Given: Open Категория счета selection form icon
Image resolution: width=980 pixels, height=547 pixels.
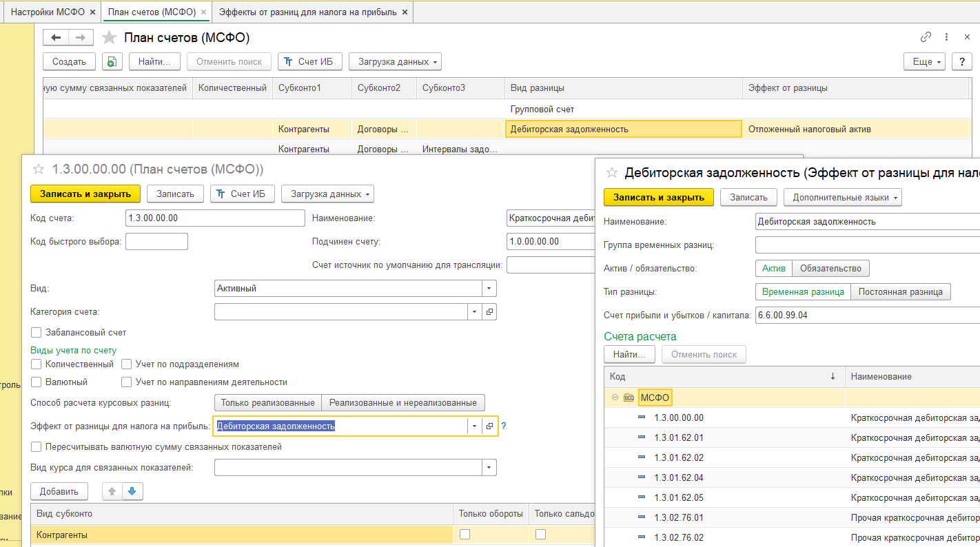Looking at the screenshot, I should (x=489, y=312).
